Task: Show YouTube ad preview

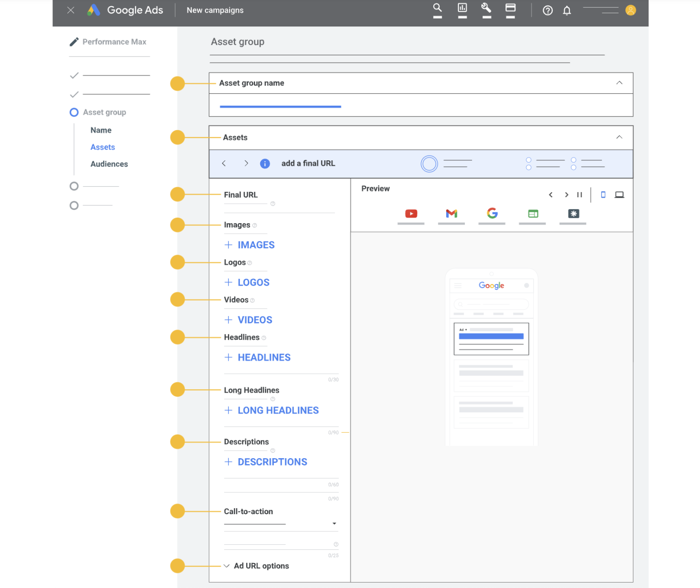Action: pos(411,214)
